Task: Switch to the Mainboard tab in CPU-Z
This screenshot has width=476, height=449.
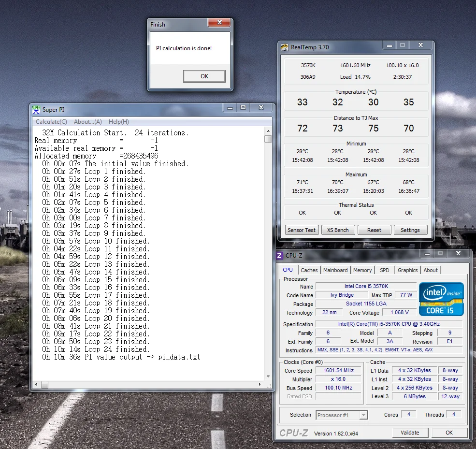Action: [x=335, y=270]
